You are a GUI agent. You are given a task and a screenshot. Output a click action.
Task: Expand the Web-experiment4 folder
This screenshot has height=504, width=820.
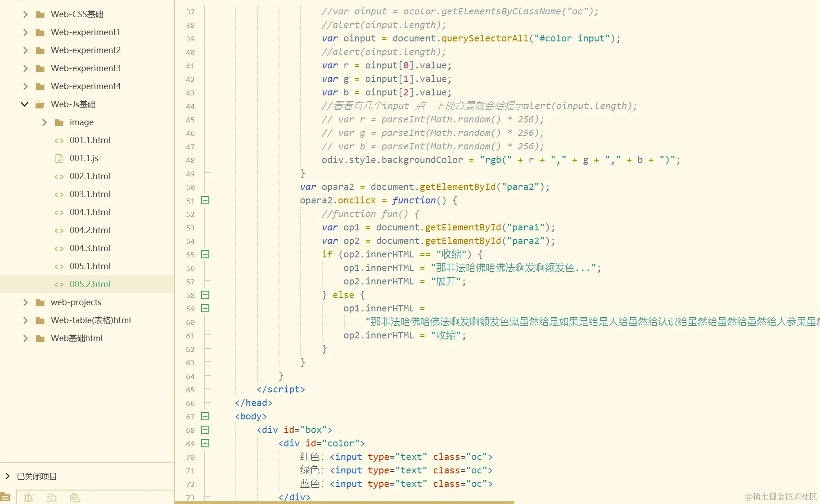pos(25,86)
